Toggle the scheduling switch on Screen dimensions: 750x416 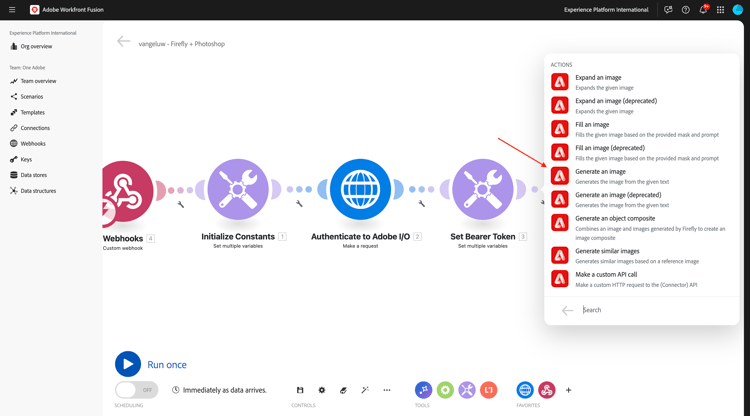pos(136,390)
